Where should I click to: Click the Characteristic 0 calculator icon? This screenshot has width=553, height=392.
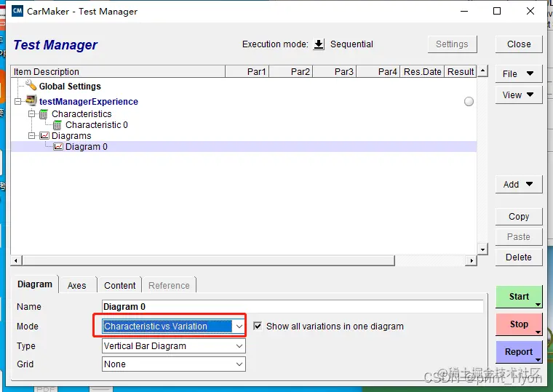click(x=57, y=125)
